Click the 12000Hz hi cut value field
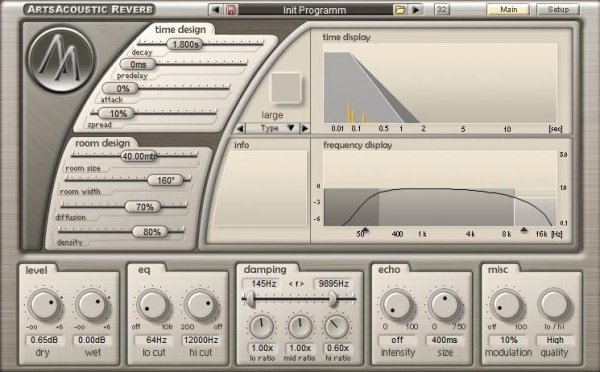 (201, 340)
